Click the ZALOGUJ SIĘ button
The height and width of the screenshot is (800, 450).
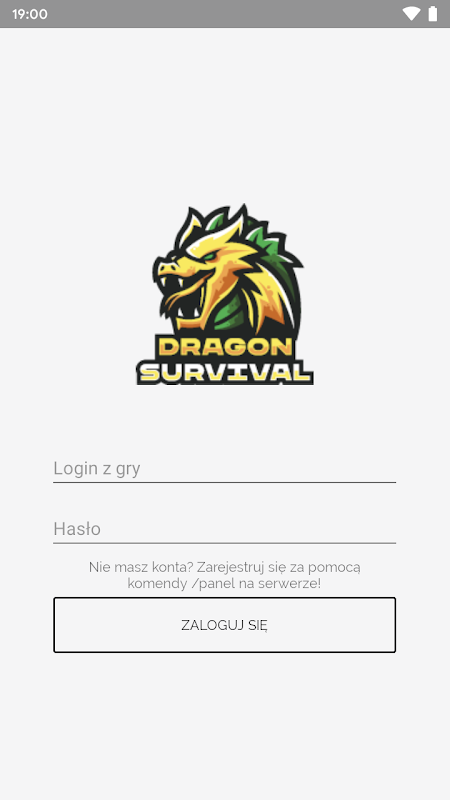click(224, 624)
